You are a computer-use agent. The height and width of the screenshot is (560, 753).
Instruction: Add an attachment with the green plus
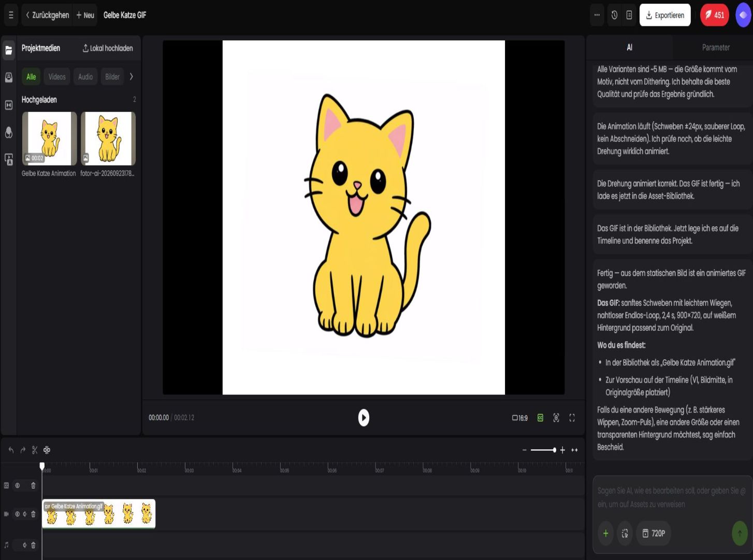[605, 533]
